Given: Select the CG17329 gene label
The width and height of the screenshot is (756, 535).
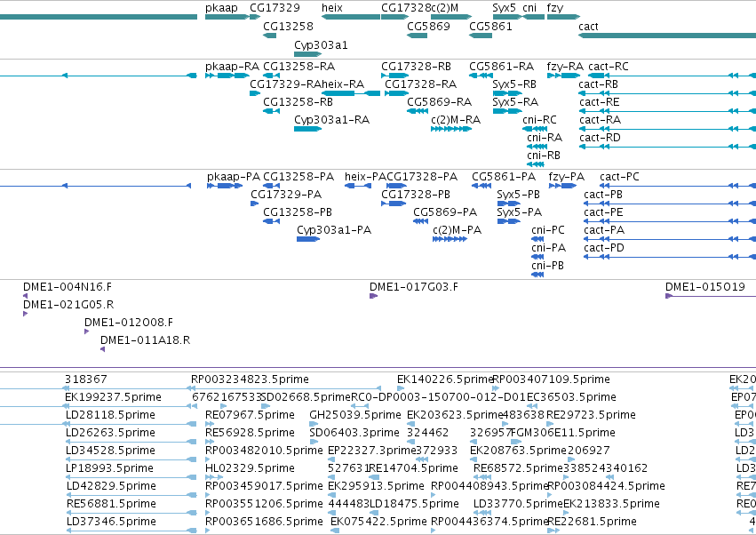Looking at the screenshot, I should [275, 8].
